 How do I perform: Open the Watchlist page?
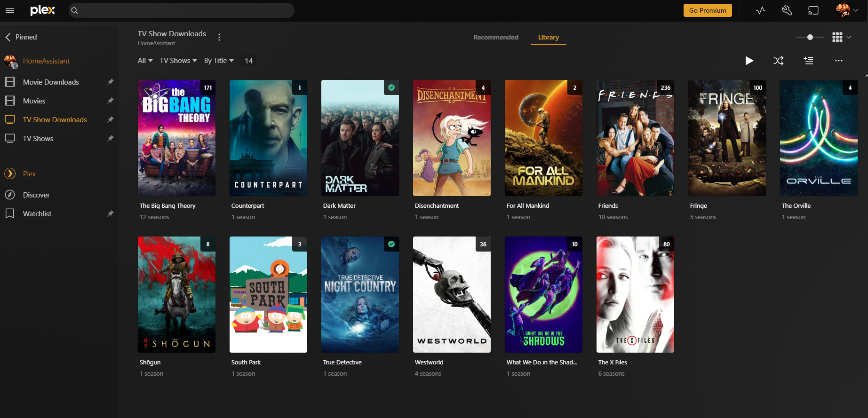point(37,214)
